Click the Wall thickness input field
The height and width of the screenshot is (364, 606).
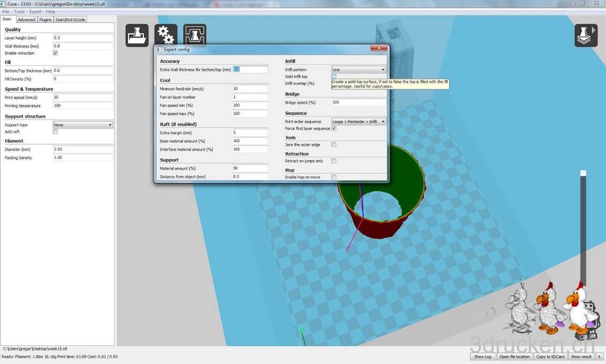83,46
